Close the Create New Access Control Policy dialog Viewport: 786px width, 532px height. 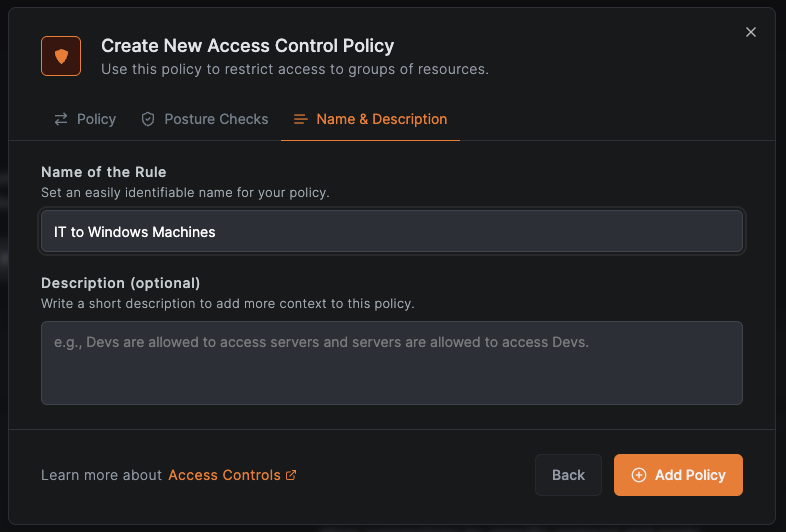point(750,32)
